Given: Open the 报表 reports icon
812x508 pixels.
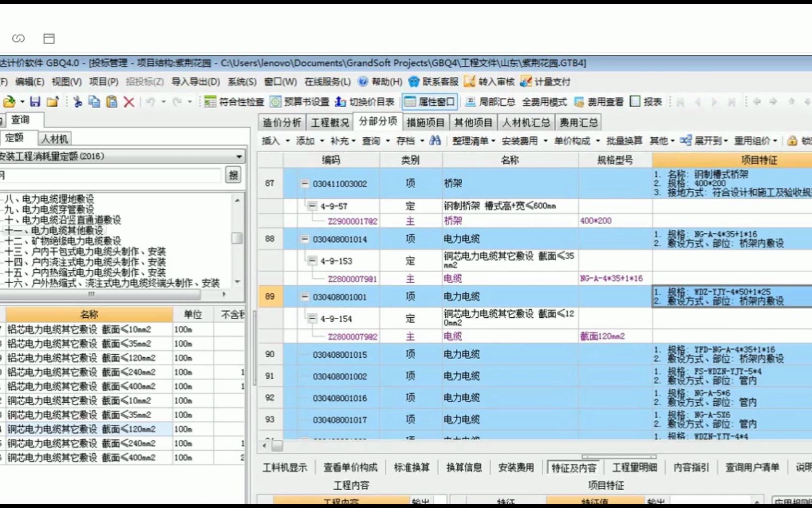Looking at the screenshot, I should pyautogui.click(x=647, y=102).
